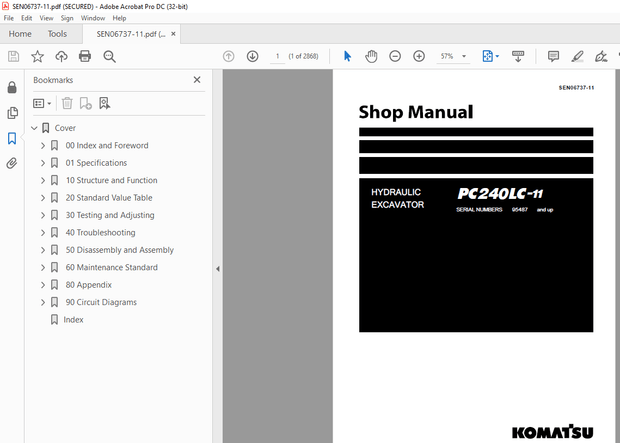This screenshot has width=620, height=443.
Task: Expand 90 Circuit Diagrams bookmark
Action: [x=43, y=302]
